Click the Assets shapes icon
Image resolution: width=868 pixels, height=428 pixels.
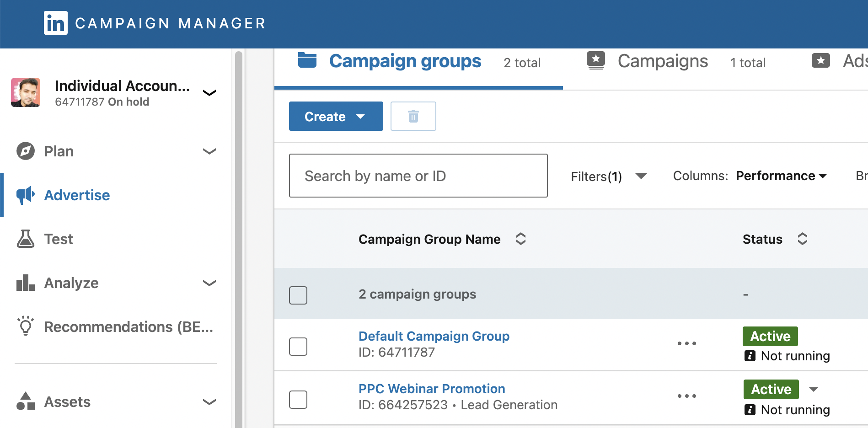[x=26, y=401]
